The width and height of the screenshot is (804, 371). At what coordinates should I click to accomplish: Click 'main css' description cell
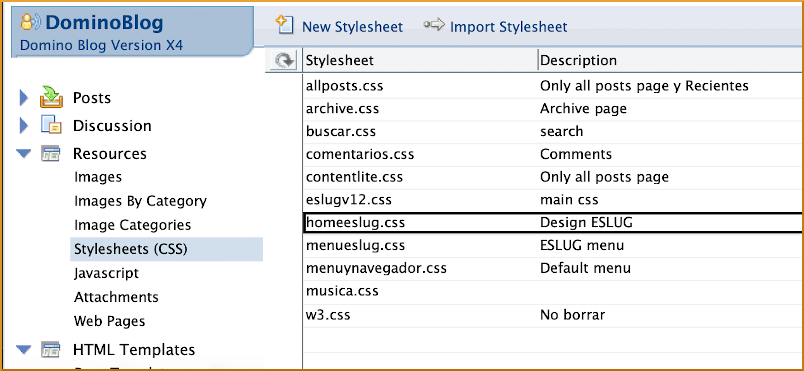pos(569,200)
